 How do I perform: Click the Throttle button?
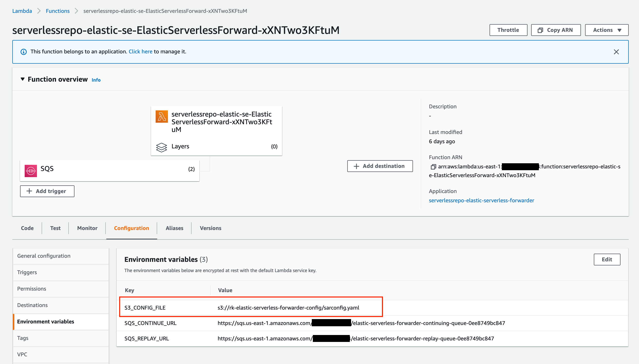[x=508, y=30]
